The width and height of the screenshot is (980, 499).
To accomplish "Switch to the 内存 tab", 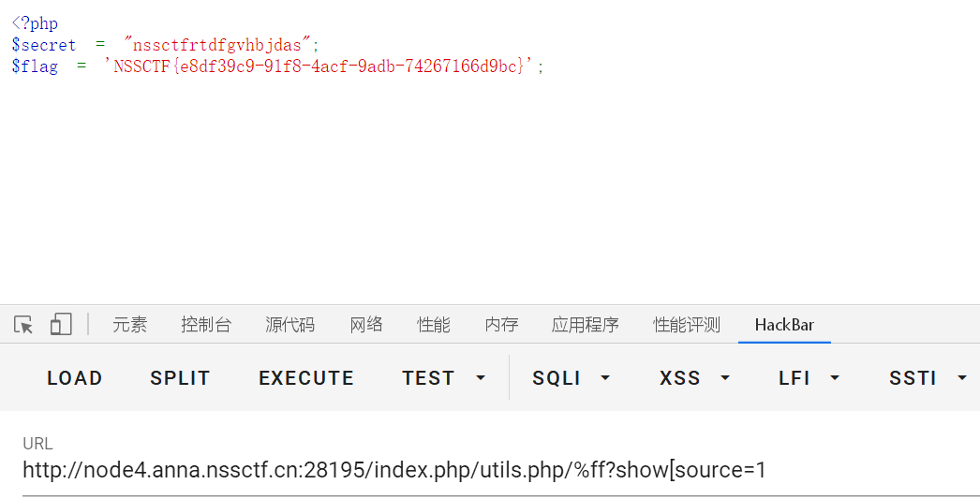I will tap(501, 325).
